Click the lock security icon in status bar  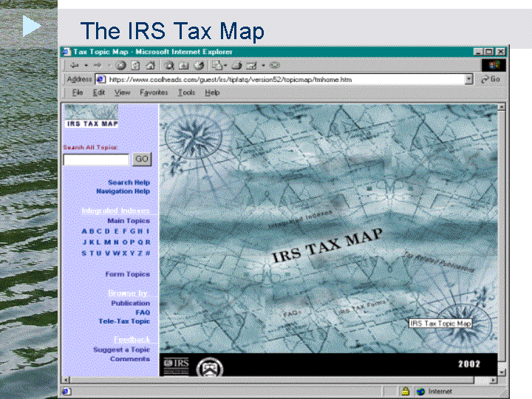tap(406, 391)
